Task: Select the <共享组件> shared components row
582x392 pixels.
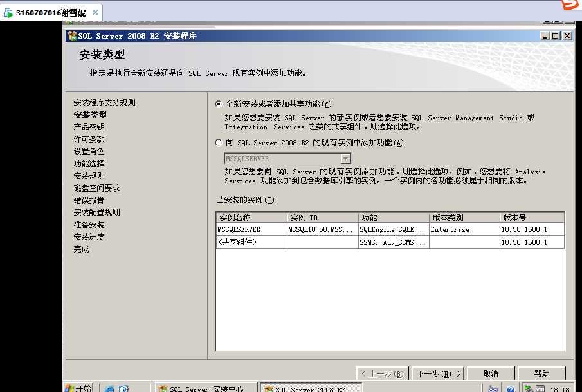Action: [390, 242]
